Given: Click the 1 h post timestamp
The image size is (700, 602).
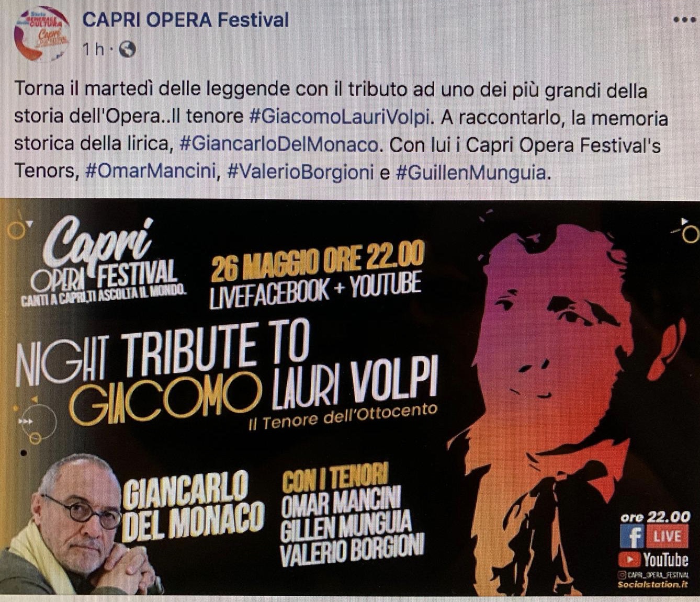Looking at the screenshot, I should point(94,49).
